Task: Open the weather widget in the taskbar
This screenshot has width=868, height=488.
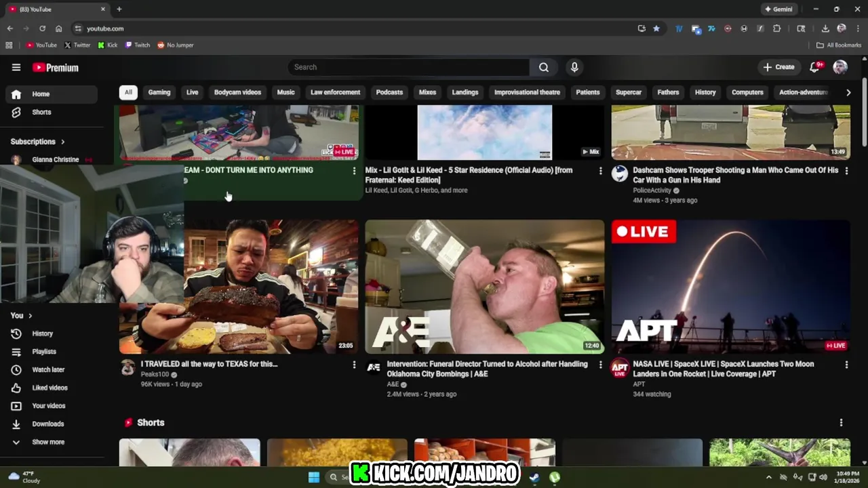Action: [x=24, y=477]
